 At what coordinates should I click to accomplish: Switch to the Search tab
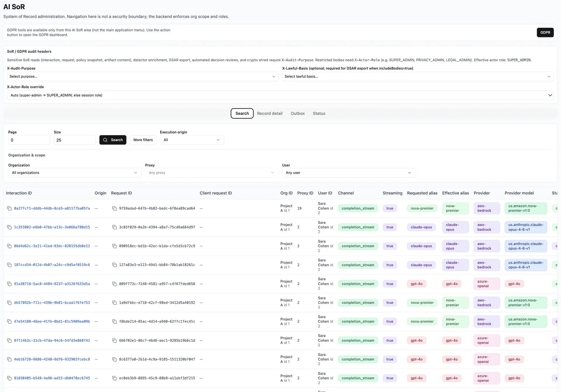coord(242,114)
